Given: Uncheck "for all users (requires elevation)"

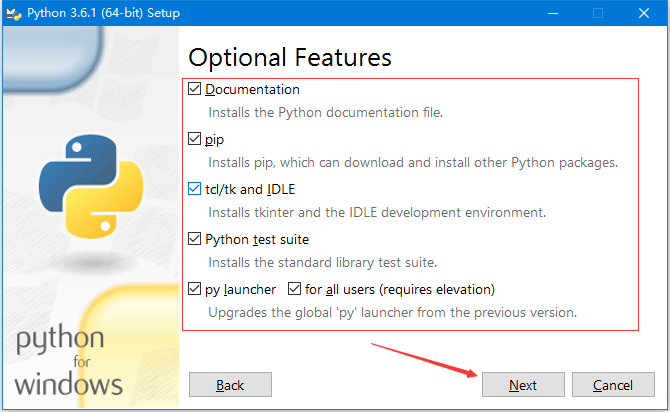Looking at the screenshot, I should click(295, 289).
